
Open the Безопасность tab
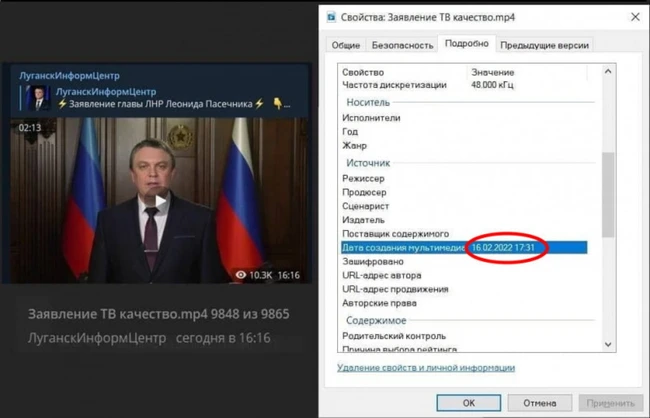(x=402, y=45)
